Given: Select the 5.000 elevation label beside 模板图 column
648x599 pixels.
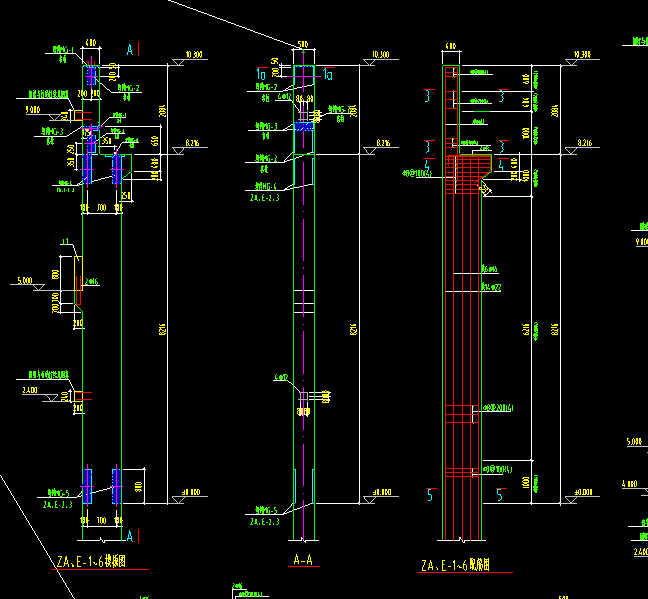Looking at the screenshot, I should (x=25, y=281).
